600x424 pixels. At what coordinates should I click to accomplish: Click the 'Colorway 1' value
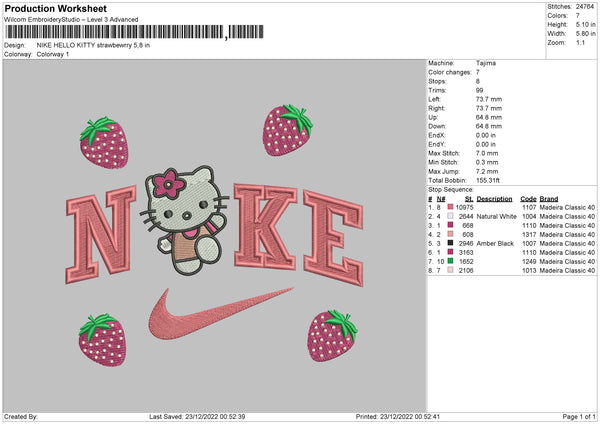click(x=53, y=54)
